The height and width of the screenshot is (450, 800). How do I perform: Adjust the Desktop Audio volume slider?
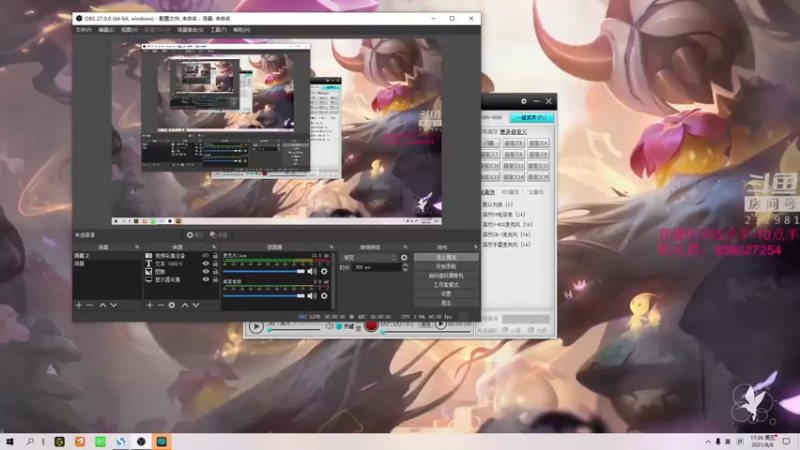(x=264, y=295)
